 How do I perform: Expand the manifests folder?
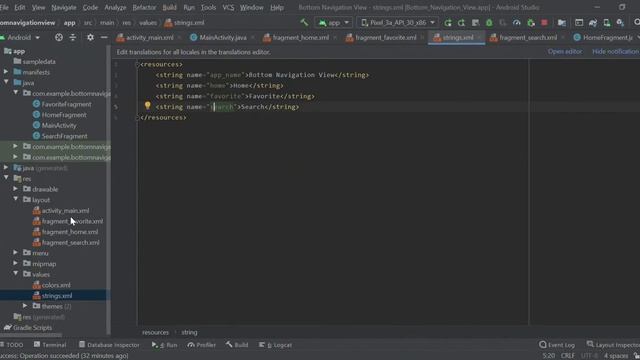[x=6, y=72]
